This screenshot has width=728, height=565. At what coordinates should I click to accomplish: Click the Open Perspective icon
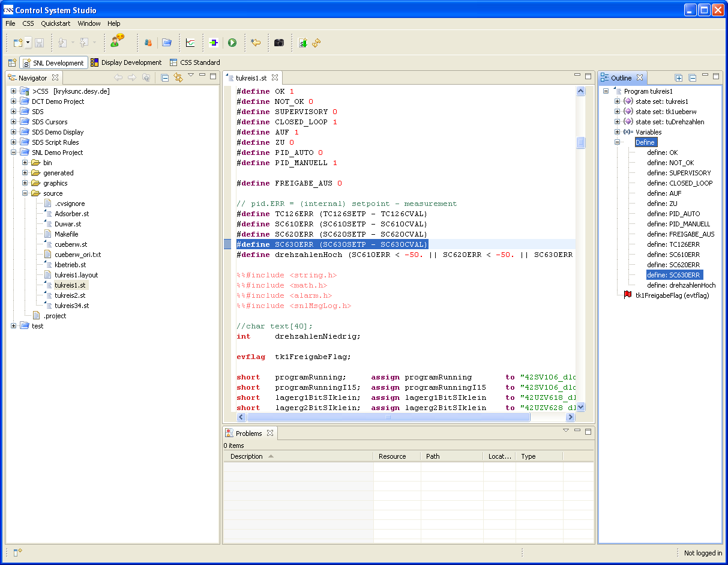point(12,62)
